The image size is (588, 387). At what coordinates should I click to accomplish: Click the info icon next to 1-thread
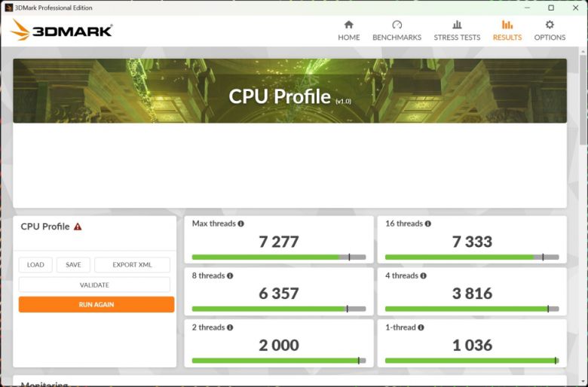(421, 328)
